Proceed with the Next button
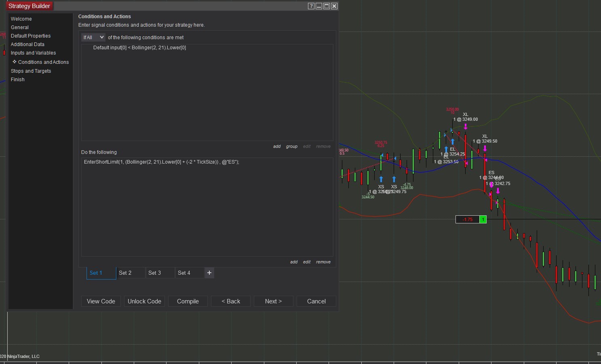601x364 pixels. [x=274, y=301]
